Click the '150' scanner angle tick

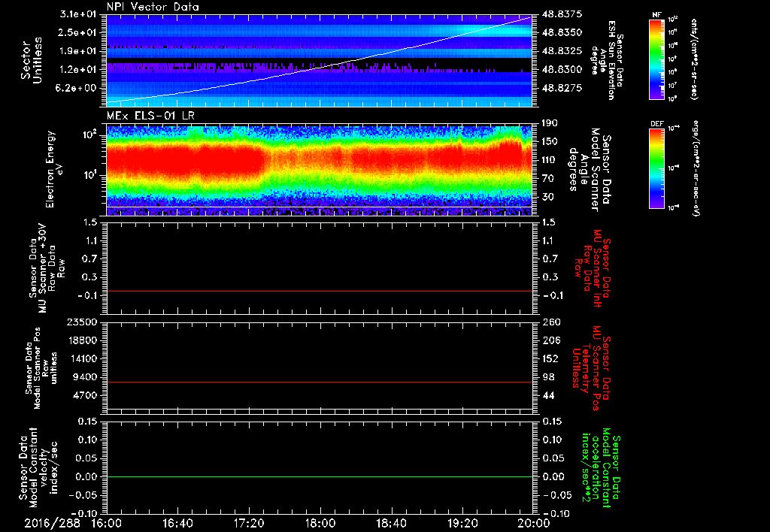click(550, 141)
